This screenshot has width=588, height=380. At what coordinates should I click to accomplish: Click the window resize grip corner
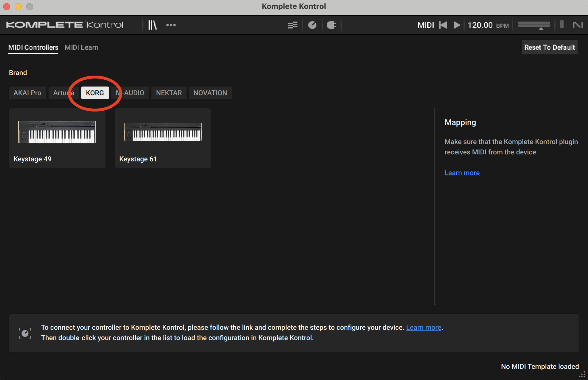[x=582, y=375]
